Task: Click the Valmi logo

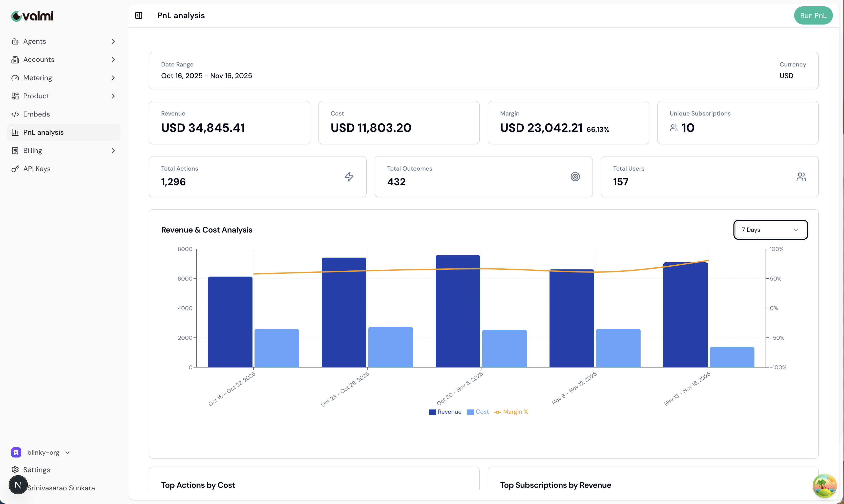Action: [32, 16]
